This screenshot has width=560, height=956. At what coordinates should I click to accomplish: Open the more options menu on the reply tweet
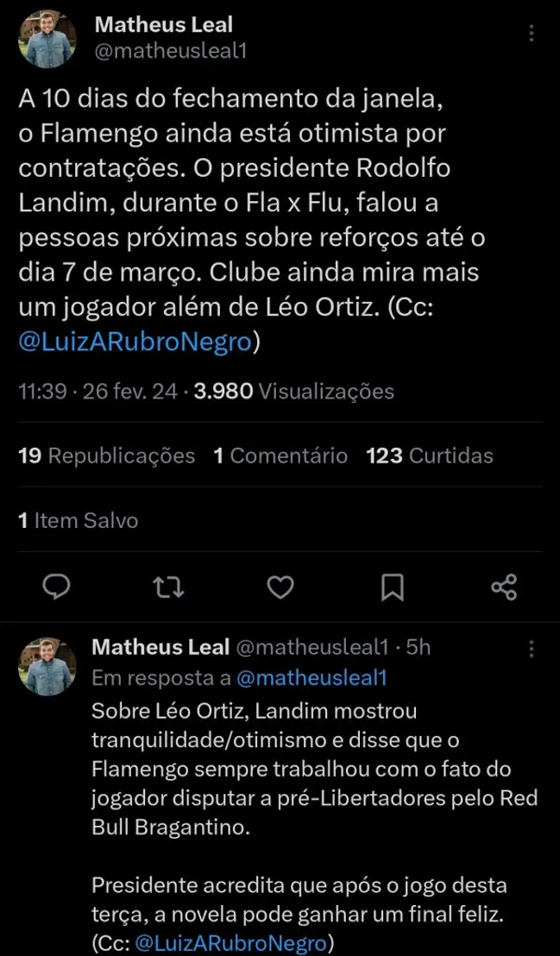530,647
